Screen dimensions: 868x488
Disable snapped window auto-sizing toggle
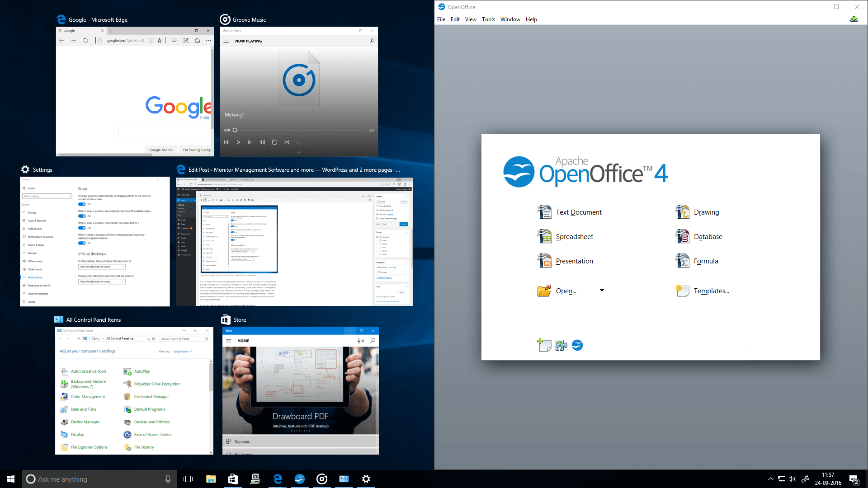pos(81,216)
